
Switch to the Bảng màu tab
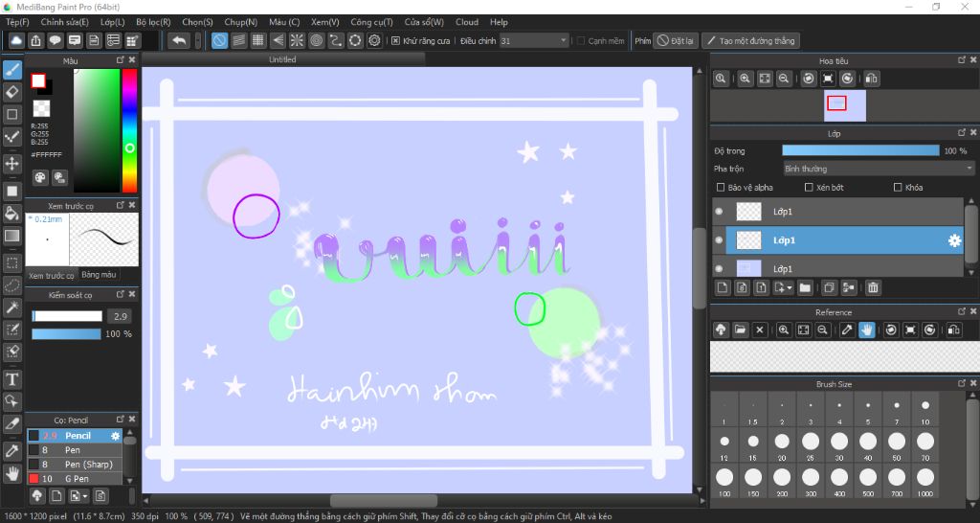coord(99,275)
